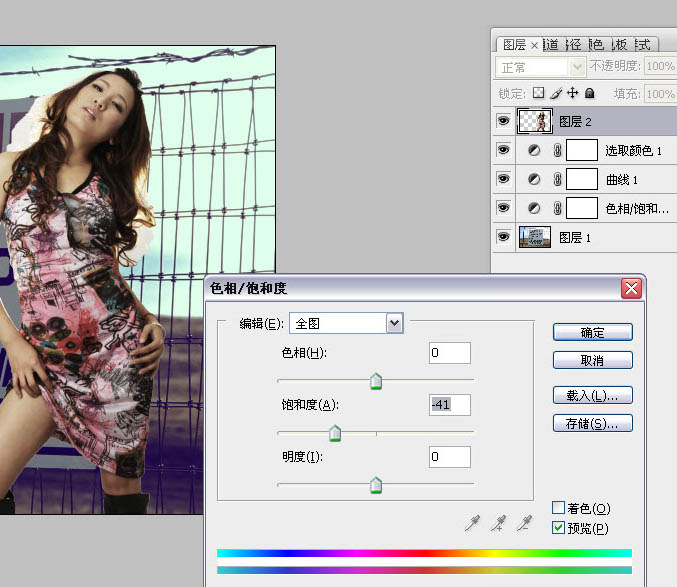Hide 图层 2 using its eye icon
The height and width of the screenshot is (587, 677).
point(503,122)
